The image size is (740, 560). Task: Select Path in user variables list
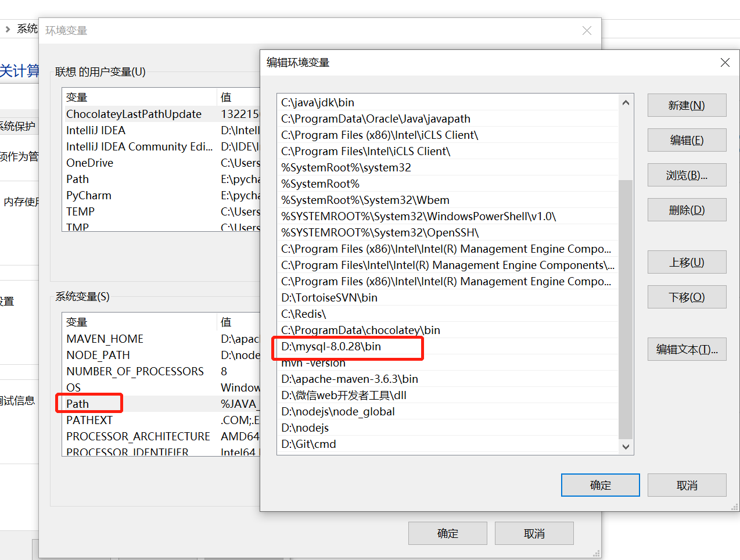pos(161,179)
